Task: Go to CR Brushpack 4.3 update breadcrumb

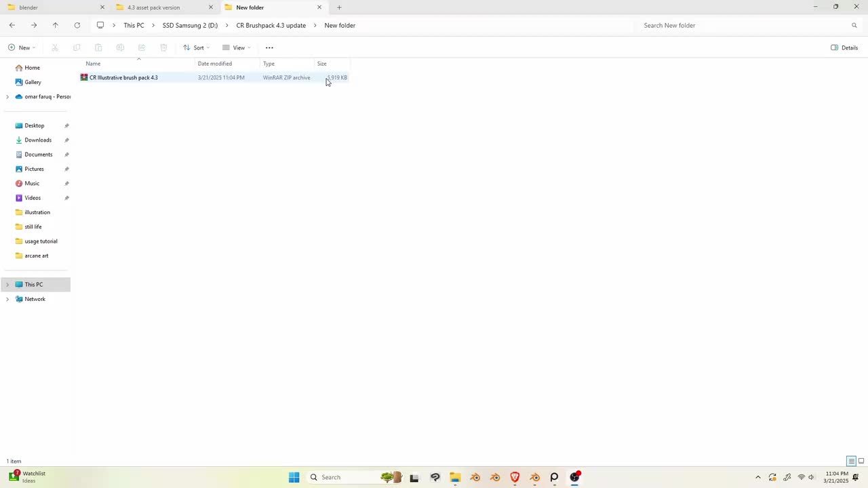Action: 271,25
